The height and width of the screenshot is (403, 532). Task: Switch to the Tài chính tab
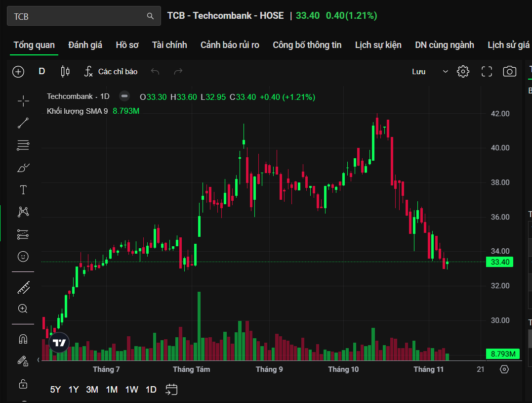(169, 45)
